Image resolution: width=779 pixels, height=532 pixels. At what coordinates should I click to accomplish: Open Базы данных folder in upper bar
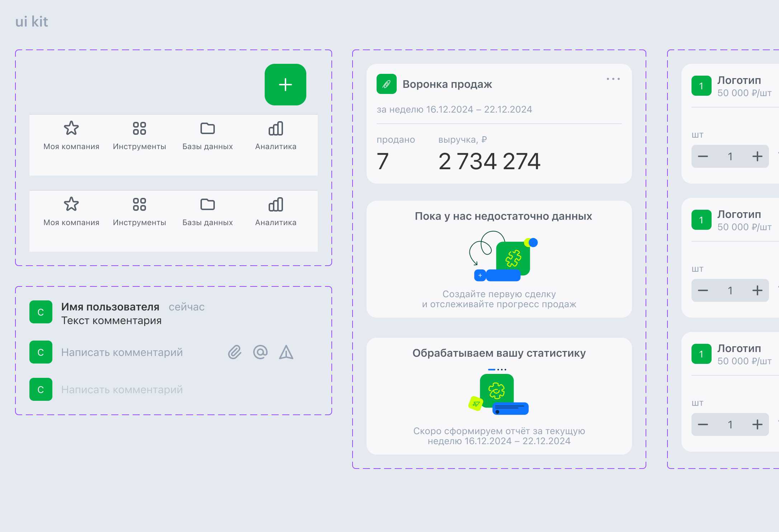click(x=207, y=128)
